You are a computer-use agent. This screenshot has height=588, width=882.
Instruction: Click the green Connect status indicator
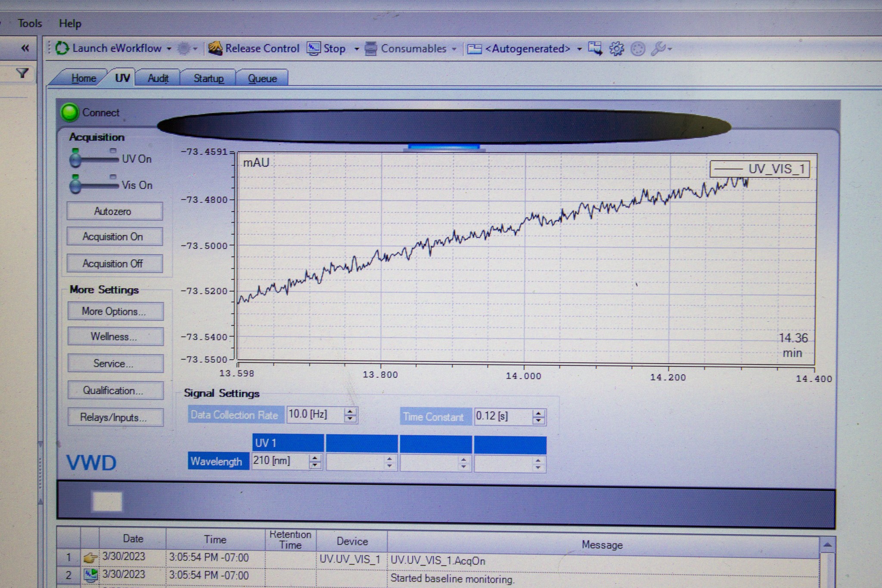[x=70, y=112]
